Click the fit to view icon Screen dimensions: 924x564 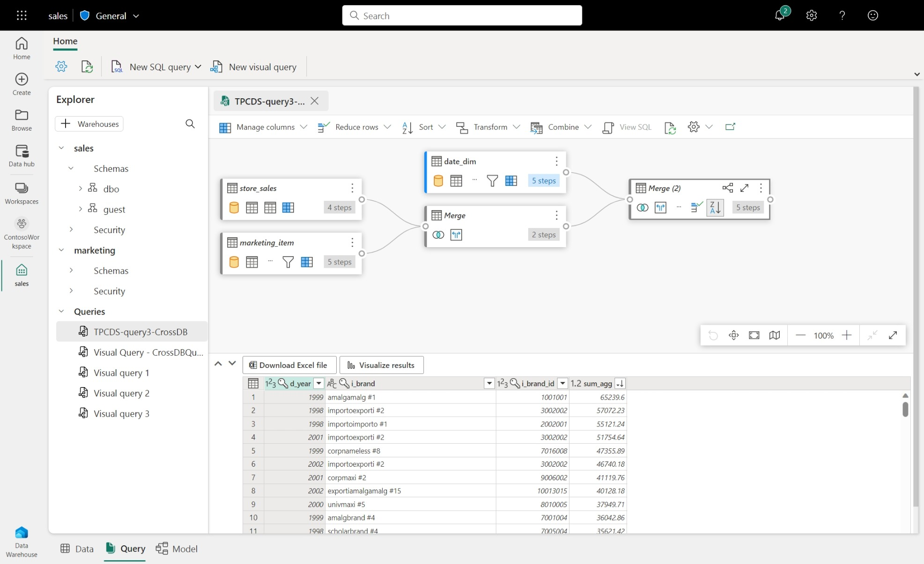click(754, 335)
